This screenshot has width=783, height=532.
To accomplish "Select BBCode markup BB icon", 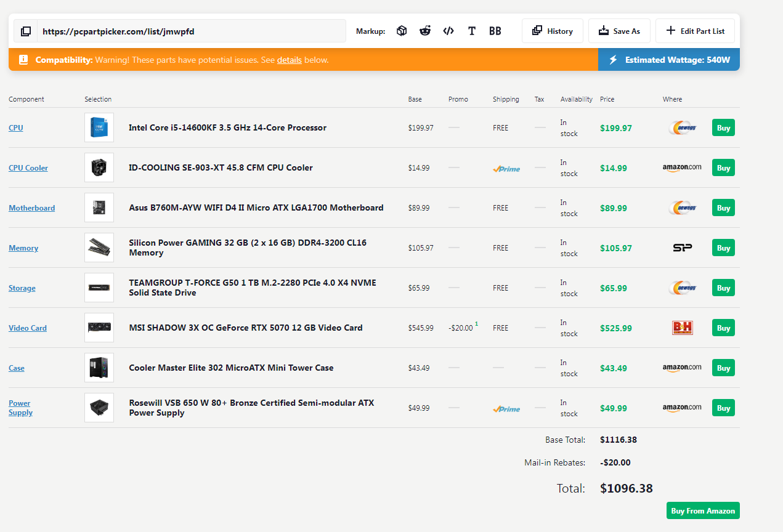I will point(495,31).
